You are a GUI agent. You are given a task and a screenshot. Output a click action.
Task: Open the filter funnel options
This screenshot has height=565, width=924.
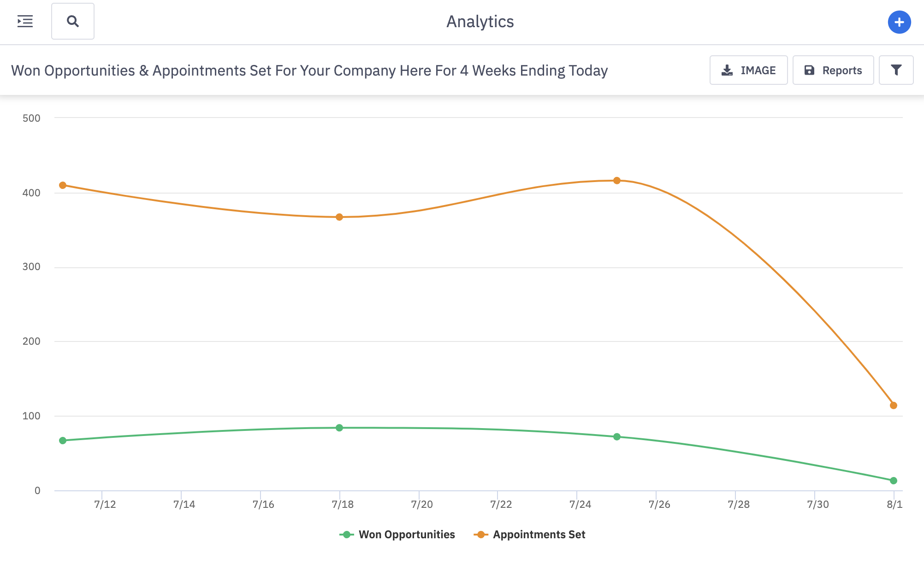(x=896, y=70)
